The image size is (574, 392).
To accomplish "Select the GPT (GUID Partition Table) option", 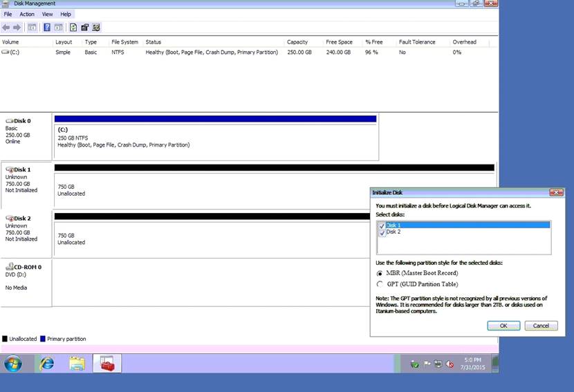I will (x=379, y=284).
